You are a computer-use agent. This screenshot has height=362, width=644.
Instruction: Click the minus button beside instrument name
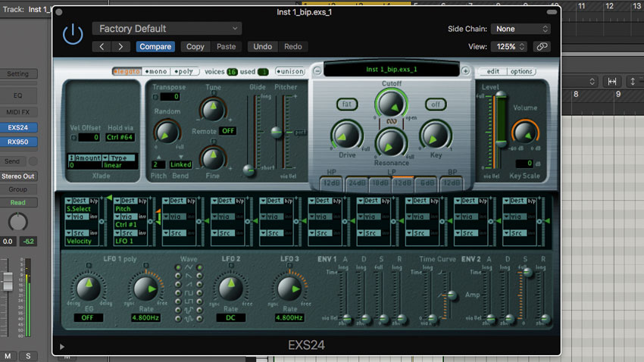point(317,71)
